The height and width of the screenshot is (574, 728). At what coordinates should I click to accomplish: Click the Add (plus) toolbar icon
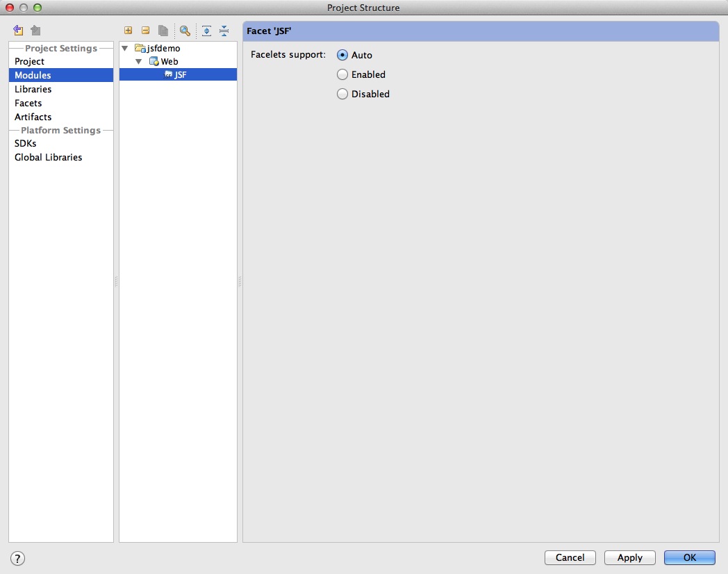point(128,31)
